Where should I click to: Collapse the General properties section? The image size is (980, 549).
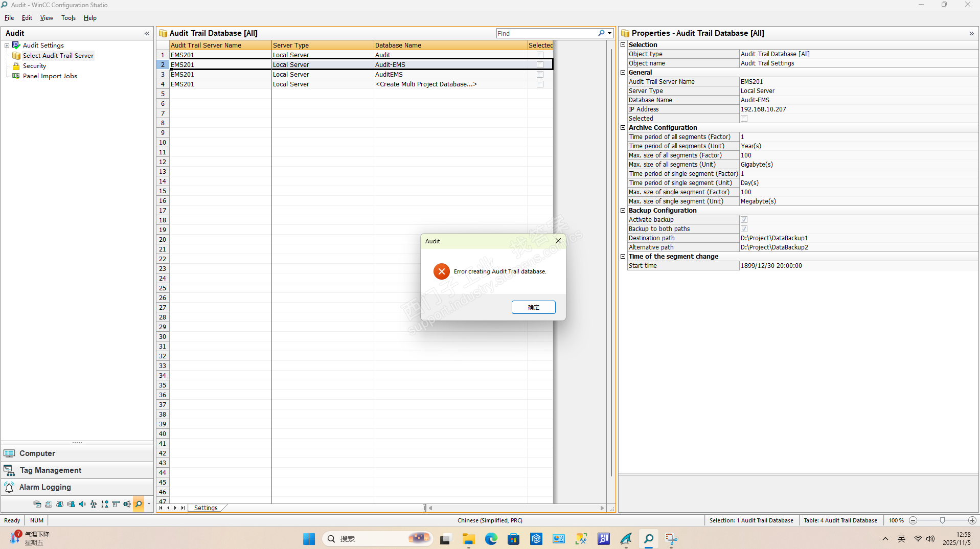pyautogui.click(x=623, y=73)
